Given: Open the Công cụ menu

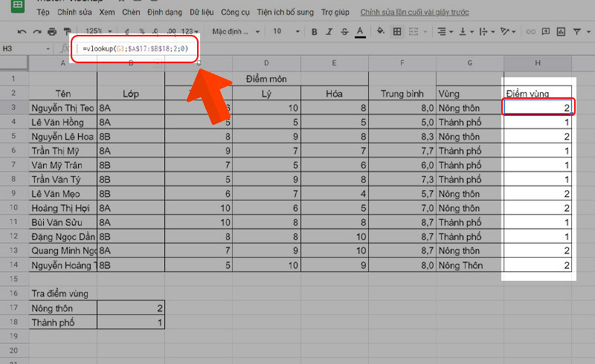Looking at the screenshot, I should click(235, 12).
